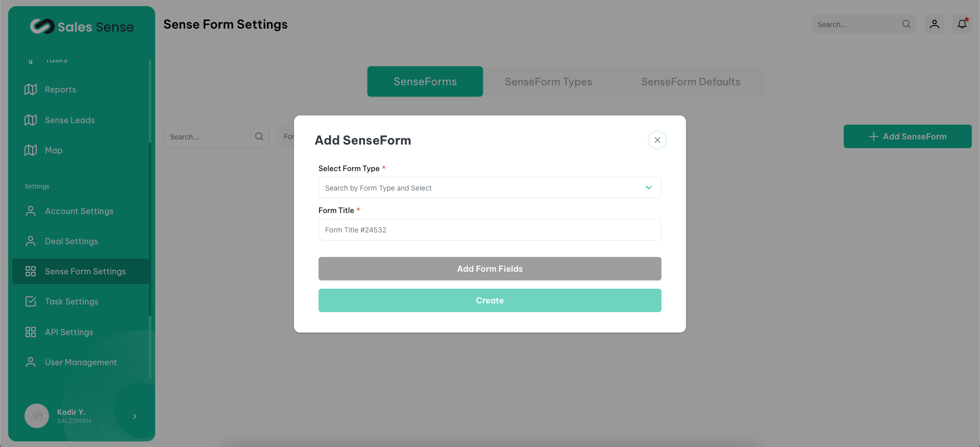980x447 pixels.
Task: Click the Reports map icon in sidebar
Action: coord(31,89)
